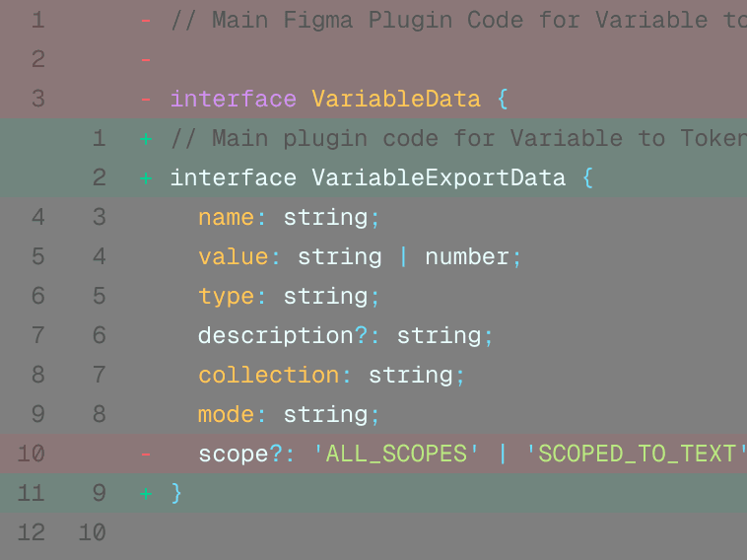Click the minus marker beside interface VariableData
747x560 pixels.
point(146,99)
